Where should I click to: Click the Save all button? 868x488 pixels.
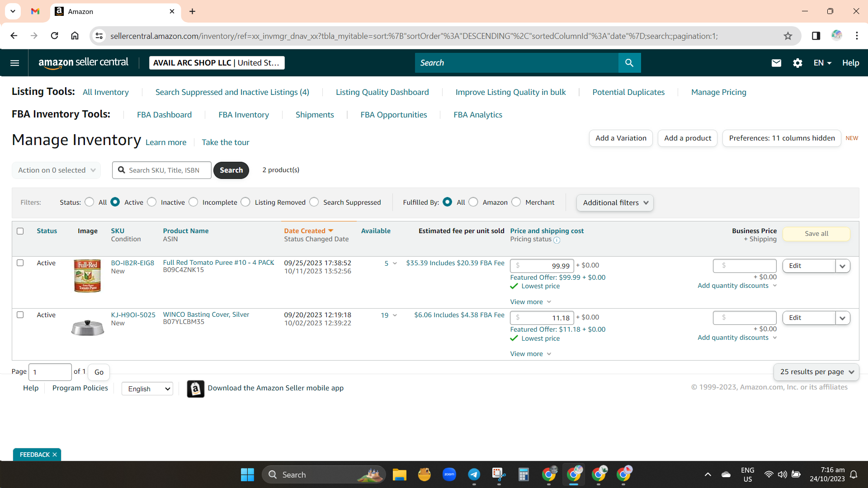click(816, 234)
